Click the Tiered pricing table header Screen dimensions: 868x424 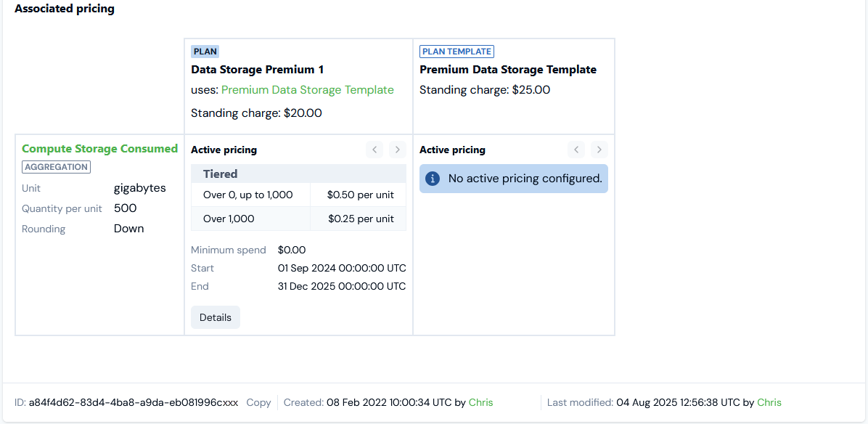pos(221,174)
